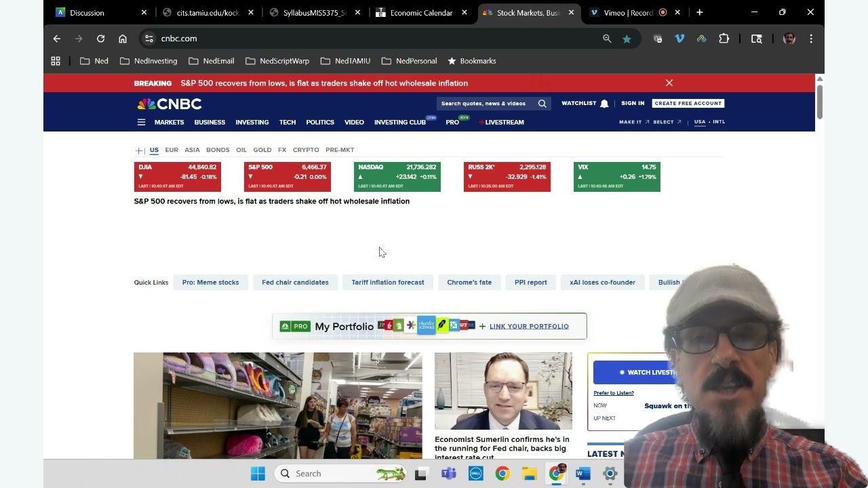Expand the NedTAMIU bookmarks folder

pyautogui.click(x=346, y=61)
